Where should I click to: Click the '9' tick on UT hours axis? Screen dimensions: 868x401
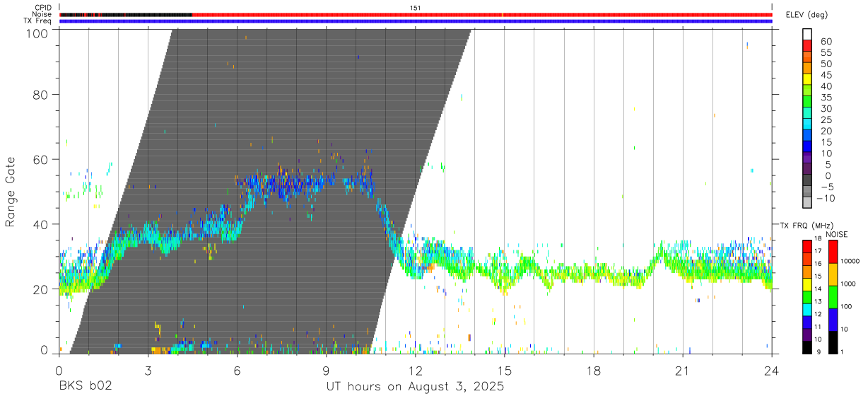(326, 370)
